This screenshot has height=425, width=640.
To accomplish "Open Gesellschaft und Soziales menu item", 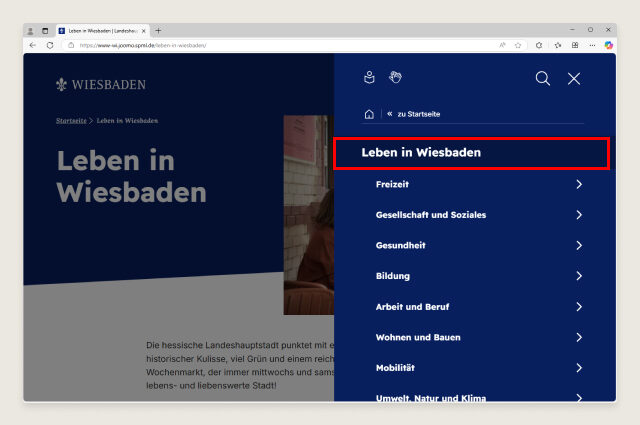I will pyautogui.click(x=431, y=215).
